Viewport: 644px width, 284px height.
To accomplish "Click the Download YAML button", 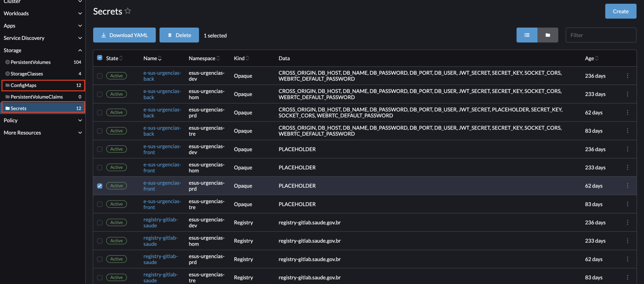I will 124,35.
